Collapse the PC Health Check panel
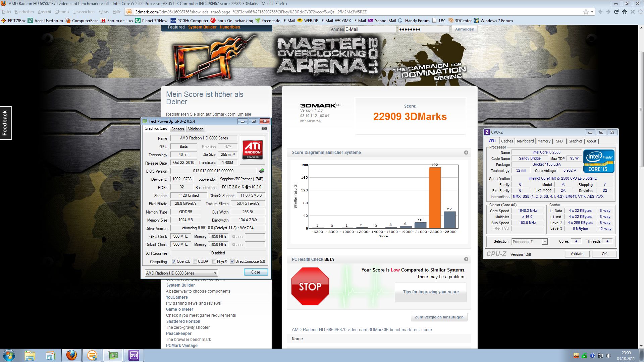Viewport: 644px width, 362px height. 466,259
